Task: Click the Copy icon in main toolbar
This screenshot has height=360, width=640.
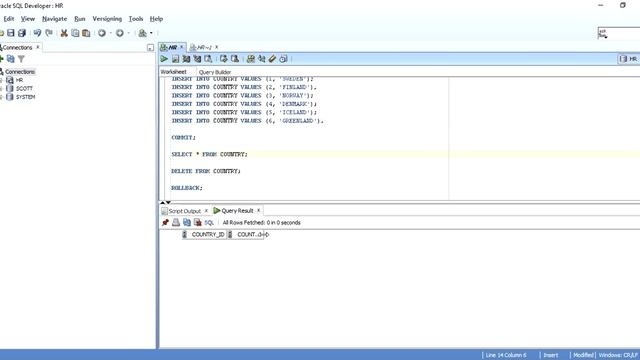Action: 75,33
